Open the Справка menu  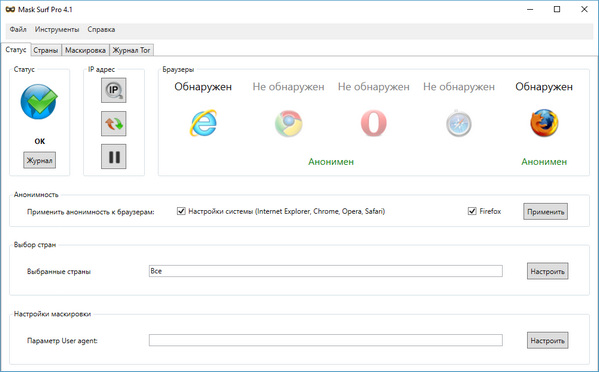coord(101,29)
